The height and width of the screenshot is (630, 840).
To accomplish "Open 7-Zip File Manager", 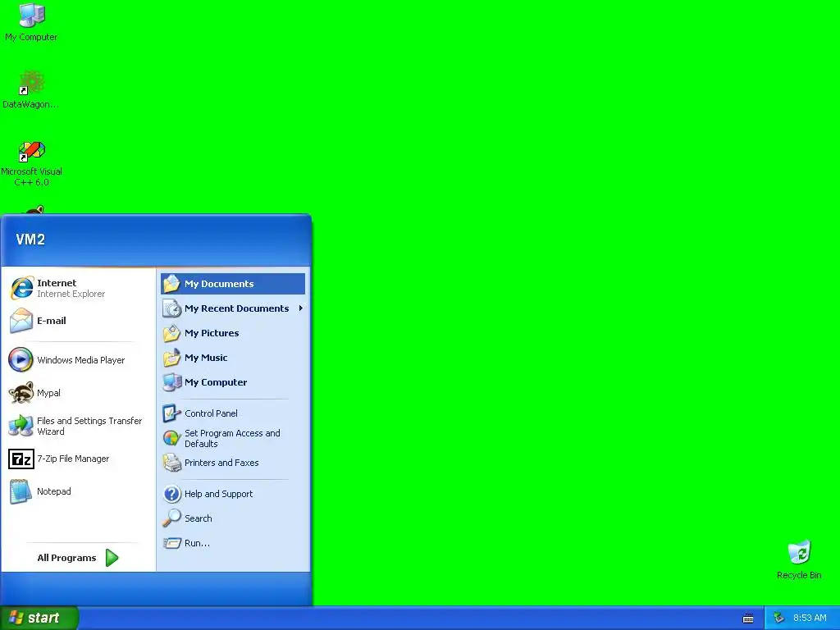I will [x=78, y=459].
